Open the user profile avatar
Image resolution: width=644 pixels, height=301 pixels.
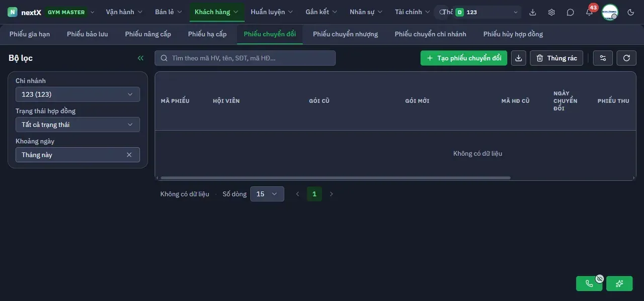610,12
